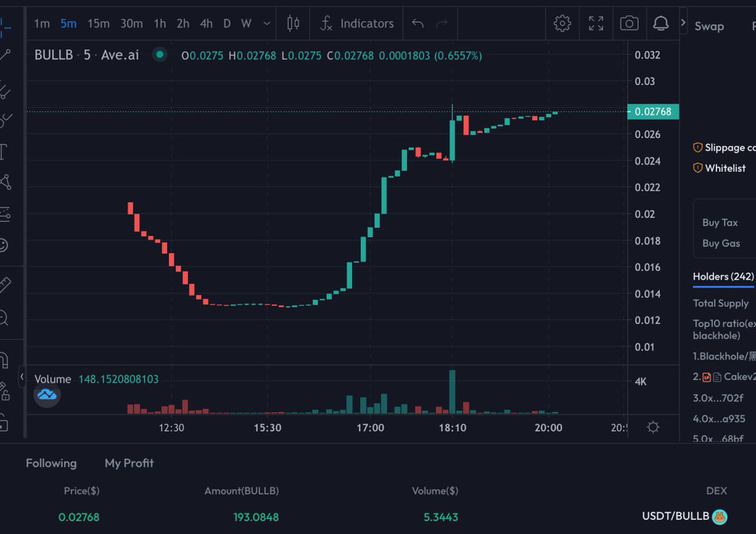Enter fullscreen chart mode
The image size is (756, 534).
coord(596,24)
